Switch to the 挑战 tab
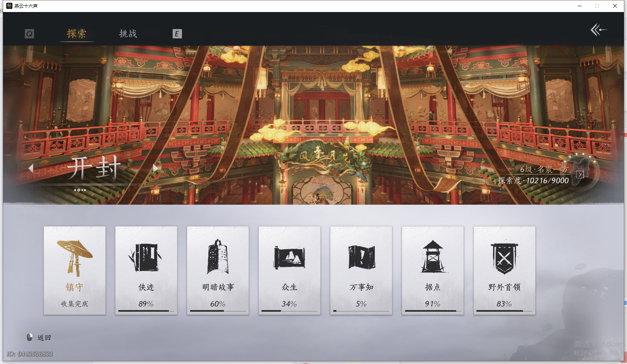627x364 pixels. coord(128,34)
